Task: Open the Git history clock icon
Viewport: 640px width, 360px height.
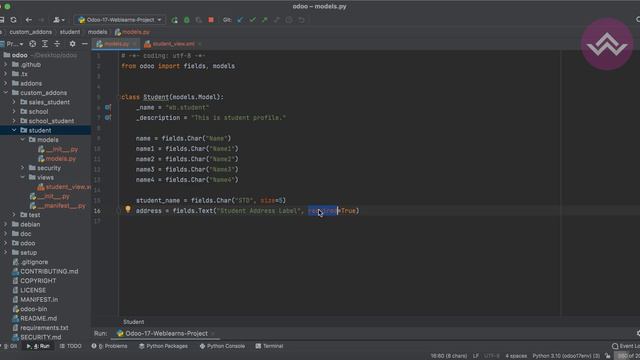Action: click(289, 20)
